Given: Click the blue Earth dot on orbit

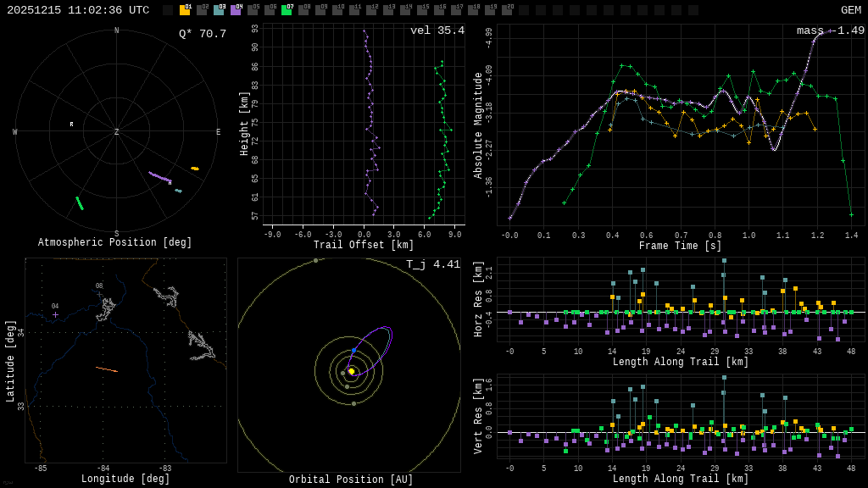Looking at the screenshot, I should click(x=353, y=350).
